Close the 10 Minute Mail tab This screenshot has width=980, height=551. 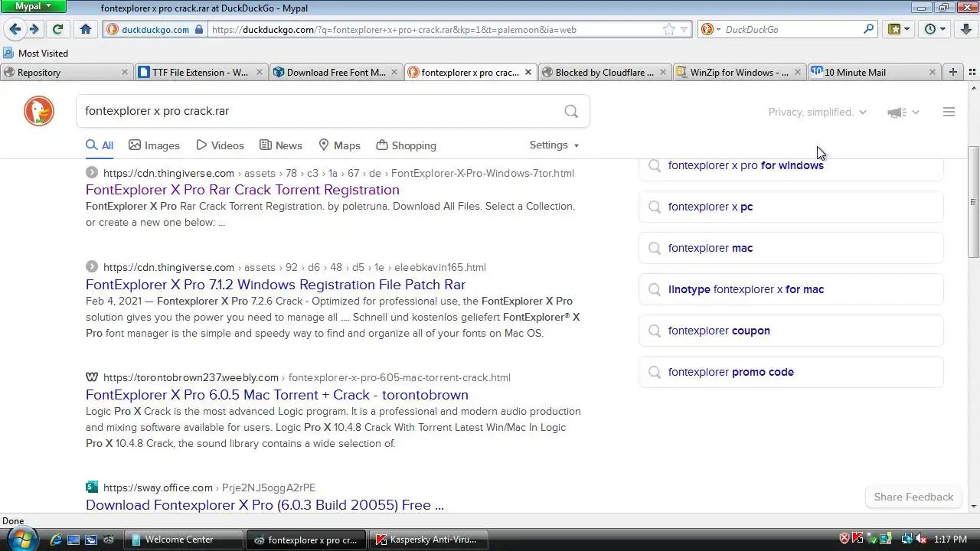tap(933, 72)
